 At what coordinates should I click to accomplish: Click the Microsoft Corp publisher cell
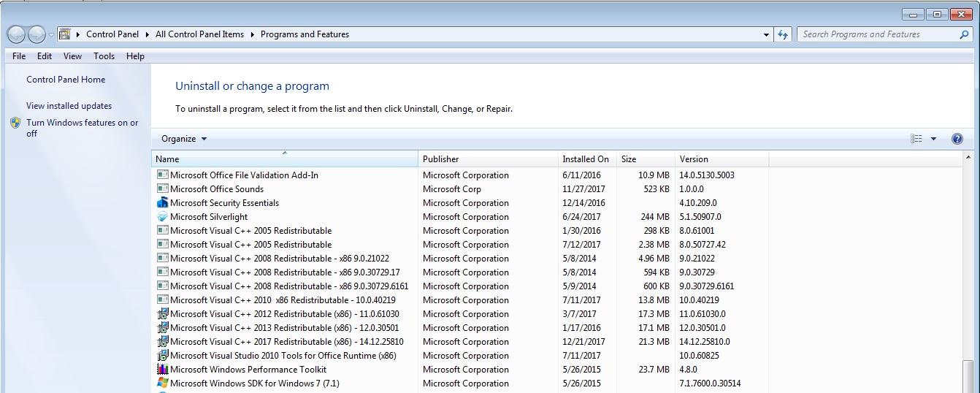(x=452, y=189)
